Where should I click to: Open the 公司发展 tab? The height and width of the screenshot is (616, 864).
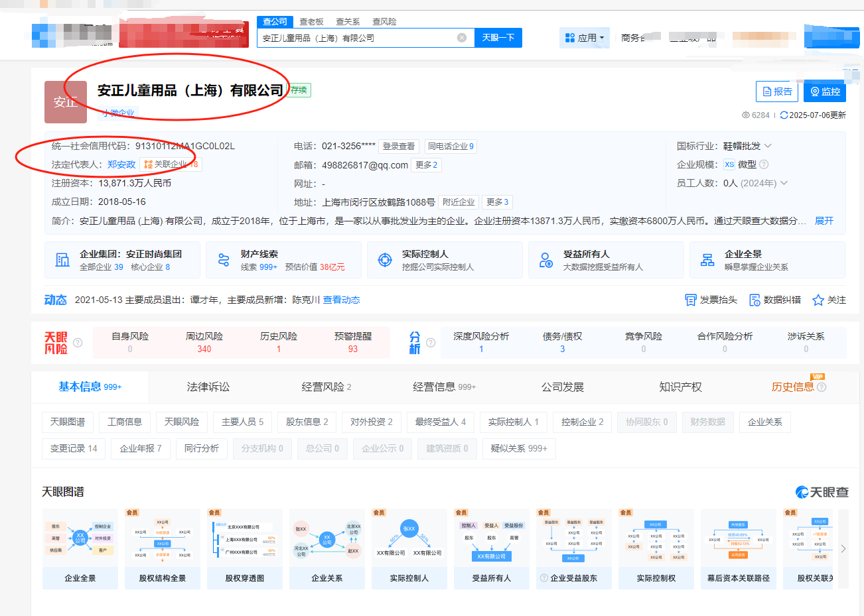(563, 387)
